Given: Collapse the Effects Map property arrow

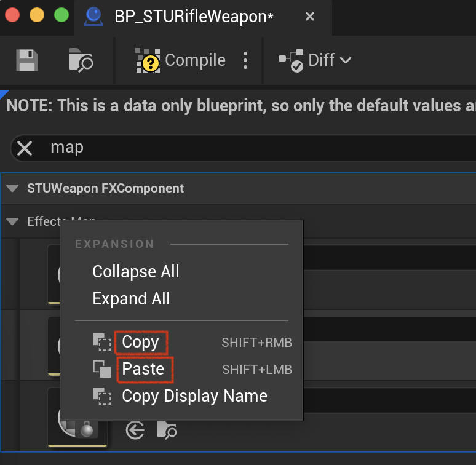Looking at the screenshot, I should click(x=12, y=221).
